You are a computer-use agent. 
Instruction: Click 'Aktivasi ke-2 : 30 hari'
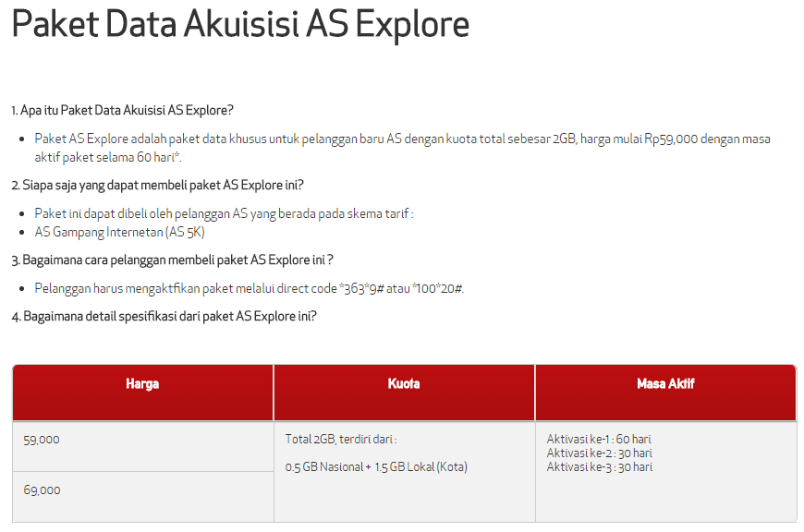tap(600, 453)
